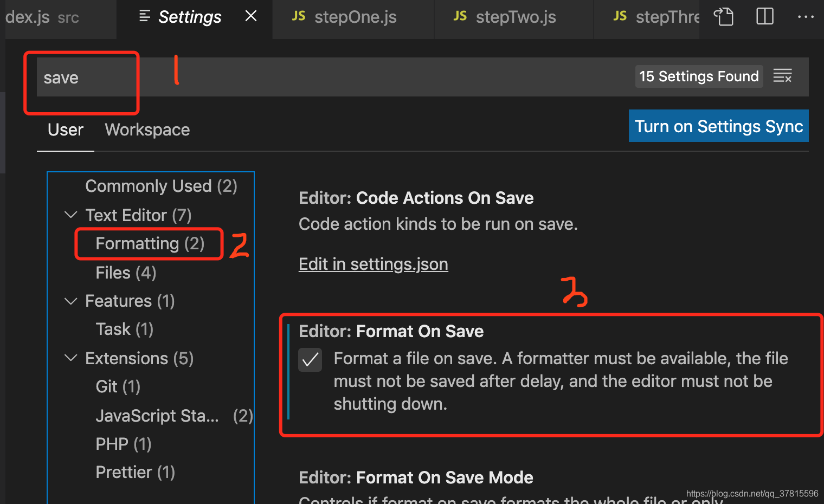Image resolution: width=824 pixels, height=504 pixels.
Task: Open Edit in settings.json link
Action: pos(374,264)
